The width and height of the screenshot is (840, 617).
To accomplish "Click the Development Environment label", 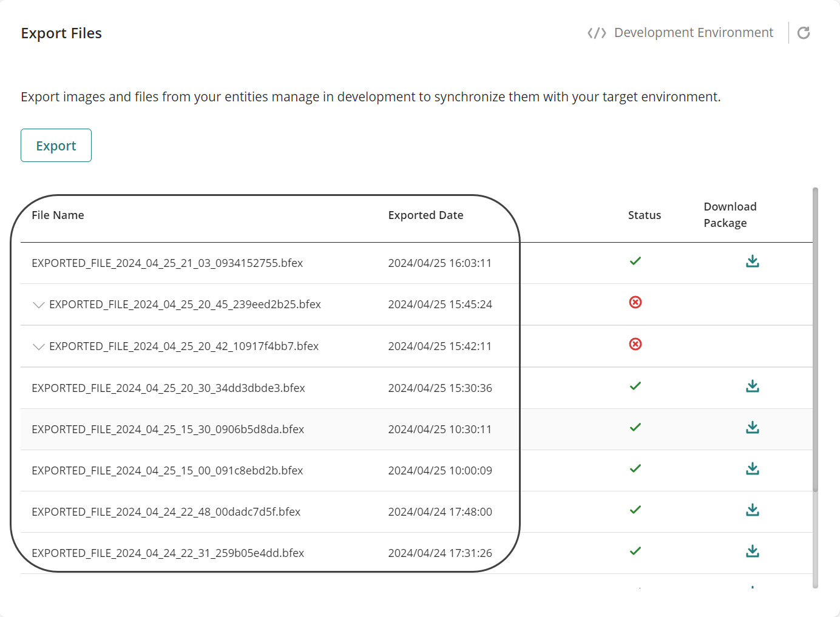I will pyautogui.click(x=694, y=33).
